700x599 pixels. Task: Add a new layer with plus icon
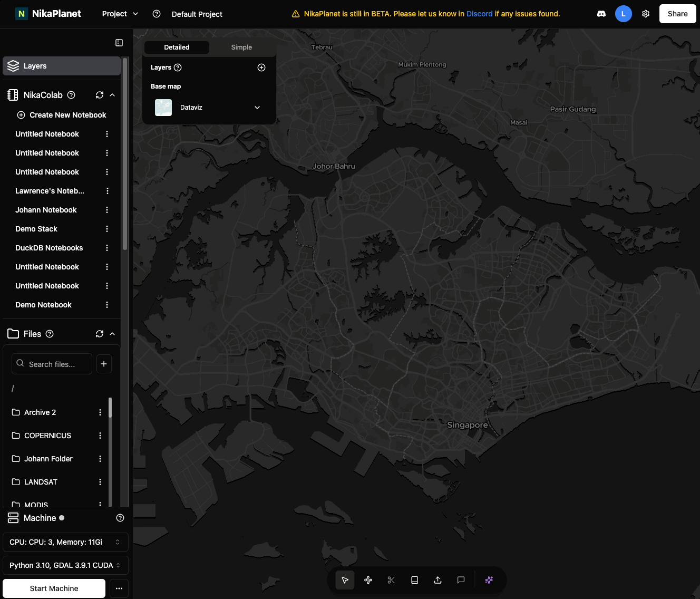pyautogui.click(x=261, y=67)
